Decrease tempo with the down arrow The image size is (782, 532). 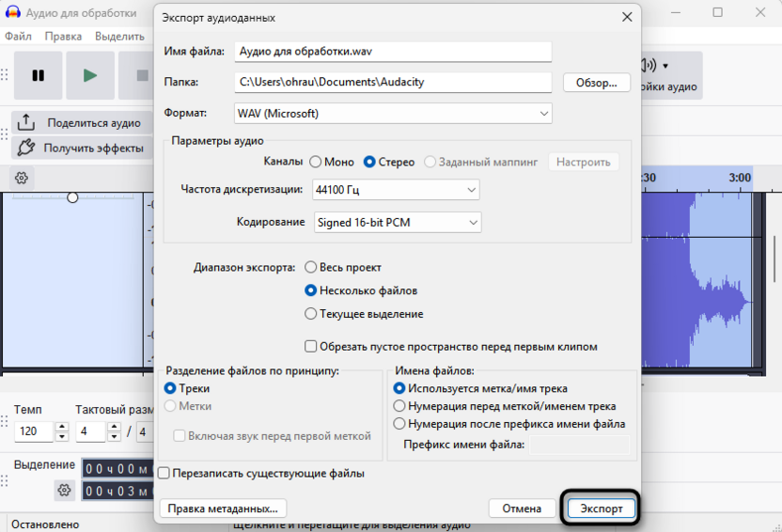(x=62, y=437)
